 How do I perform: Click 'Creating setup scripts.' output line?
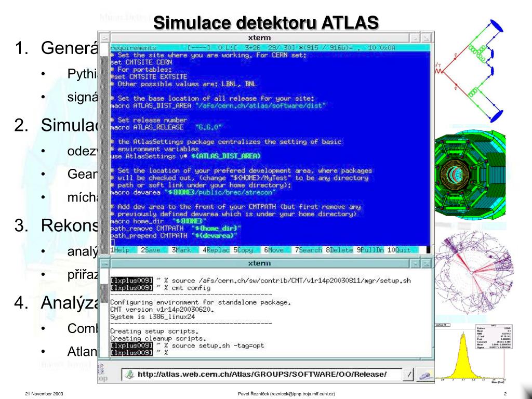pos(154,331)
